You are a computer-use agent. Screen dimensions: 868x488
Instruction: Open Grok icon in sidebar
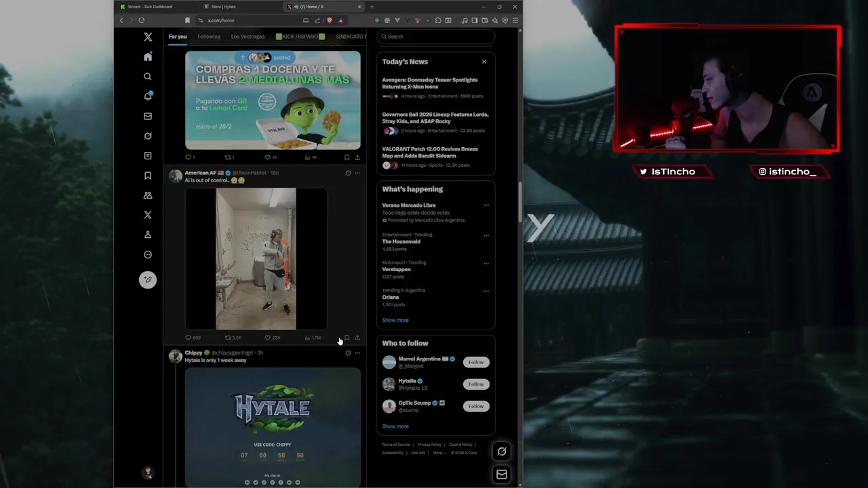coord(148,136)
